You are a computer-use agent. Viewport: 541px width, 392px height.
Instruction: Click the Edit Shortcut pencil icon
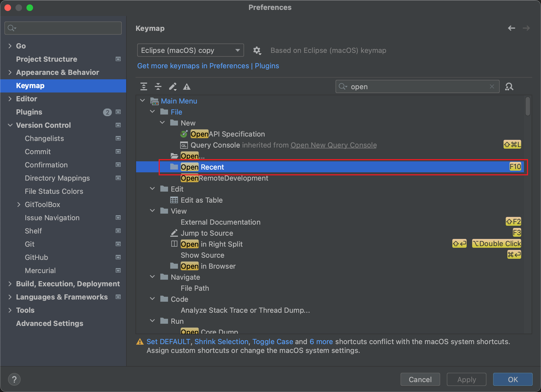173,87
